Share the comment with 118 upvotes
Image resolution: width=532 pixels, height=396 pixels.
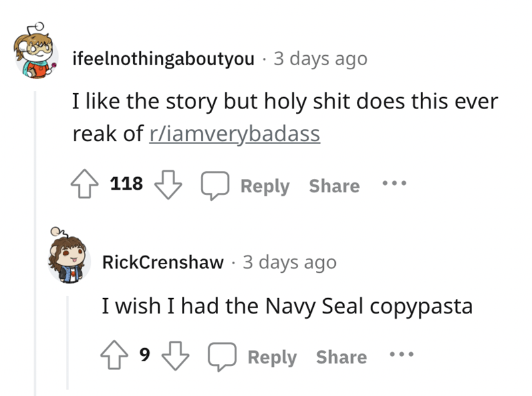(x=334, y=185)
